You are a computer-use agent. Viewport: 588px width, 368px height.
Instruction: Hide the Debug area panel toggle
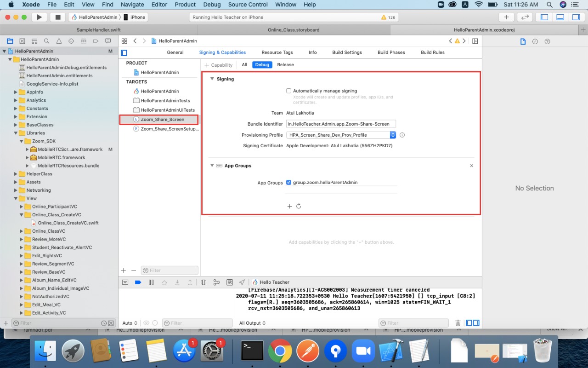pyautogui.click(x=560, y=17)
